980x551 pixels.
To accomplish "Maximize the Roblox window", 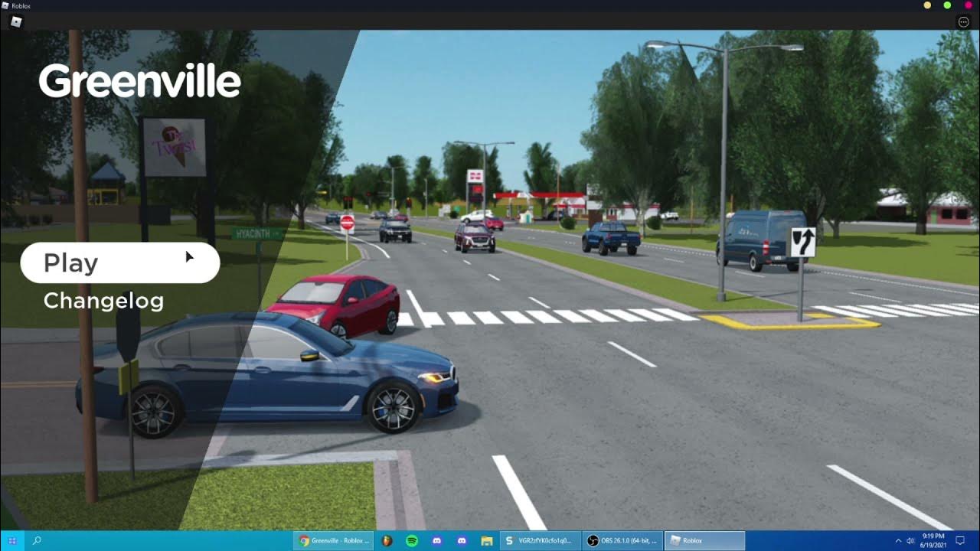I will click(x=947, y=5).
